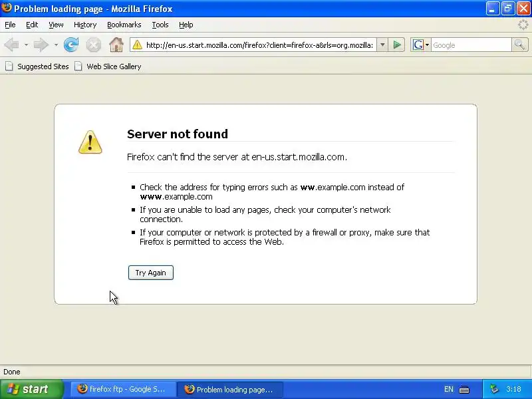Click the warning icon in address bar
The height and width of the screenshot is (399, 532).
pos(137,45)
